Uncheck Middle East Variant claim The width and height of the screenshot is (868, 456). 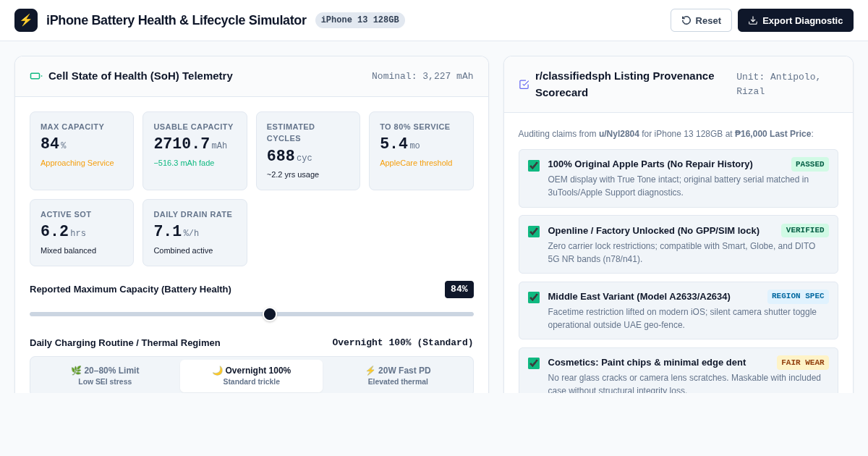pyautogui.click(x=534, y=297)
